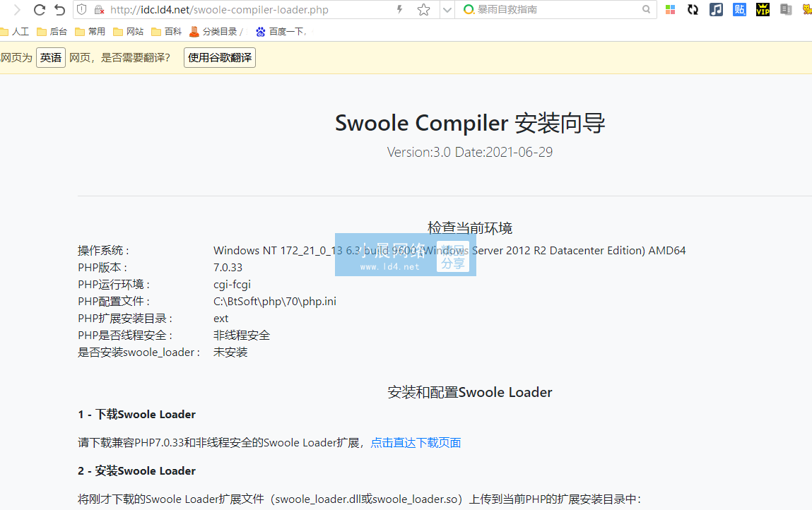Reload the page with the refresh icon
Viewport: 812px width, 510px height.
pyautogui.click(x=40, y=10)
